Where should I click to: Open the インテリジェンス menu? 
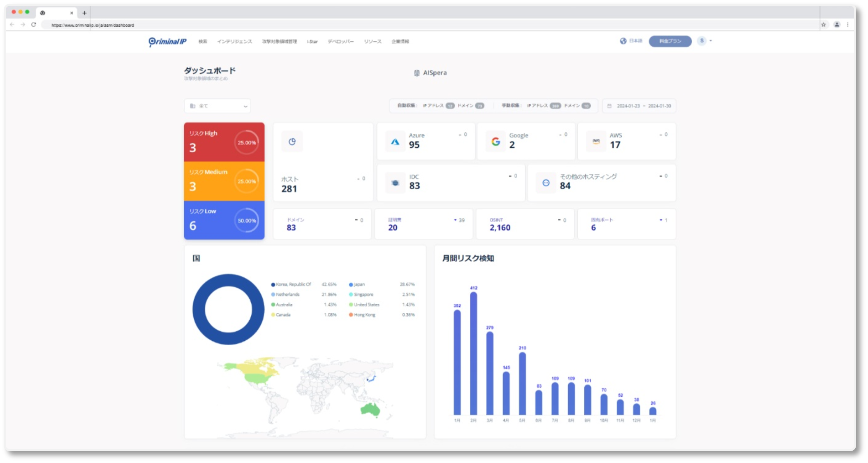coord(234,42)
